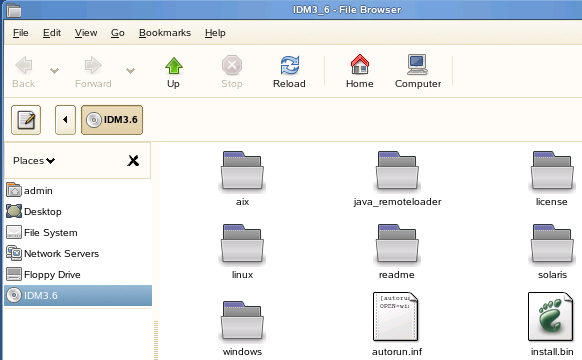582x360 pixels.
Task: Go up one folder level
Action: point(173,72)
